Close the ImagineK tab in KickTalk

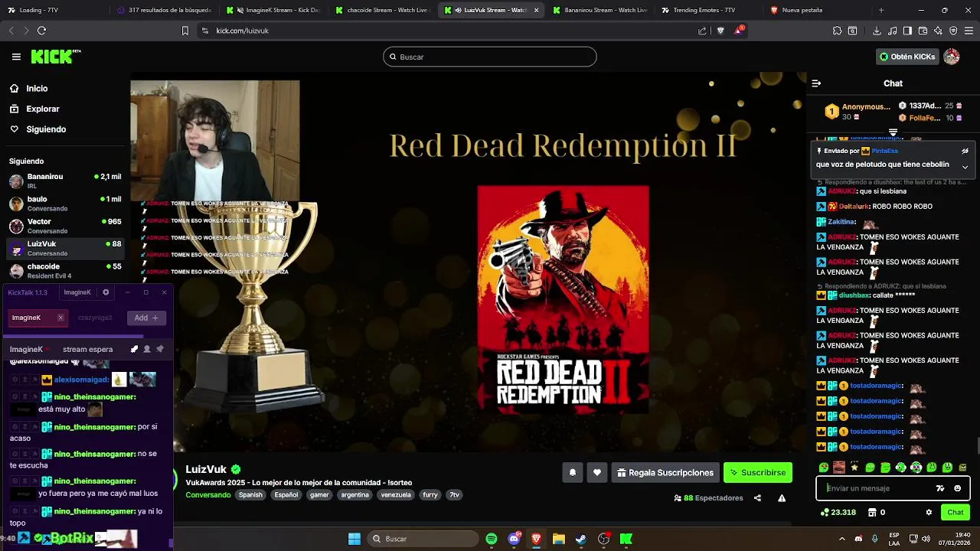point(60,318)
